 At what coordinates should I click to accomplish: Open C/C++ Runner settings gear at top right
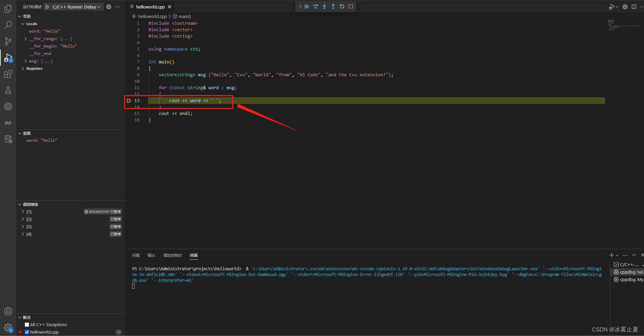625,7
